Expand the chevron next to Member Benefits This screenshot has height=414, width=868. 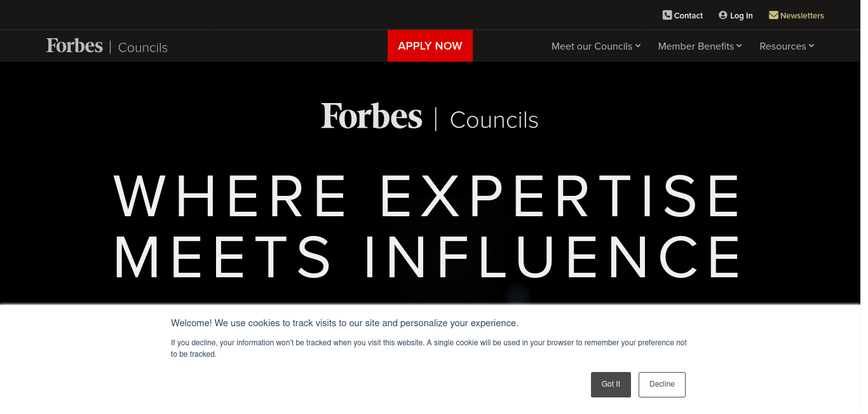point(739,46)
